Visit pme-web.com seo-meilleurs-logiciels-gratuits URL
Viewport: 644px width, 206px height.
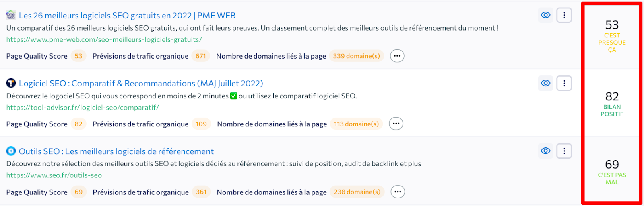click(x=104, y=39)
